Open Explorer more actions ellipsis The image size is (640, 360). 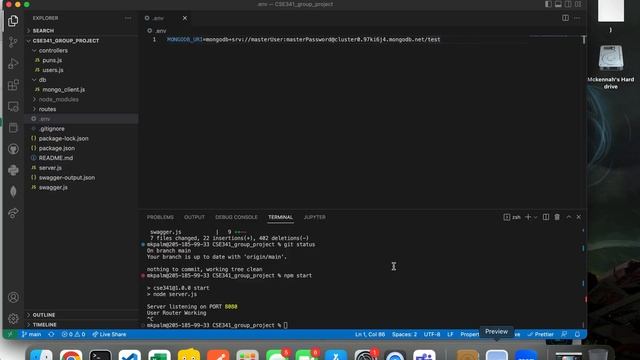pyautogui.click(x=128, y=18)
